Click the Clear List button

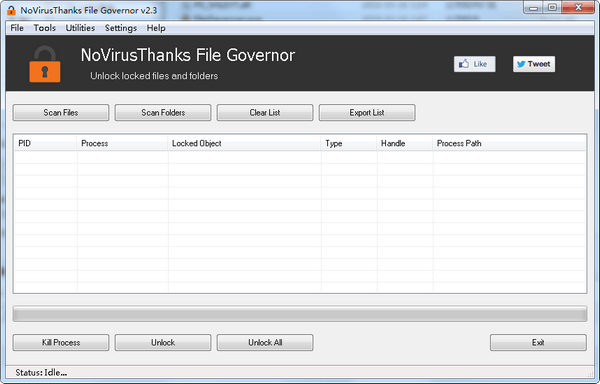click(x=265, y=112)
